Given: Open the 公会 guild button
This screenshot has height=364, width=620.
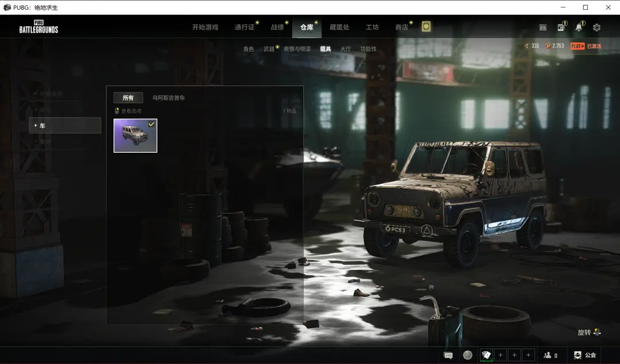Looking at the screenshot, I should pyautogui.click(x=585, y=355).
